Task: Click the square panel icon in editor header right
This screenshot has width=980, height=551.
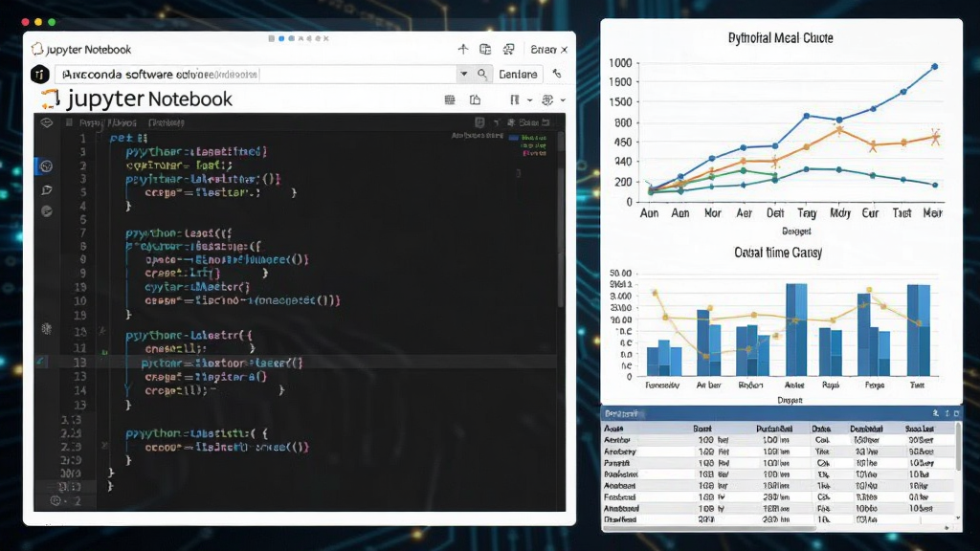Action: pyautogui.click(x=479, y=122)
